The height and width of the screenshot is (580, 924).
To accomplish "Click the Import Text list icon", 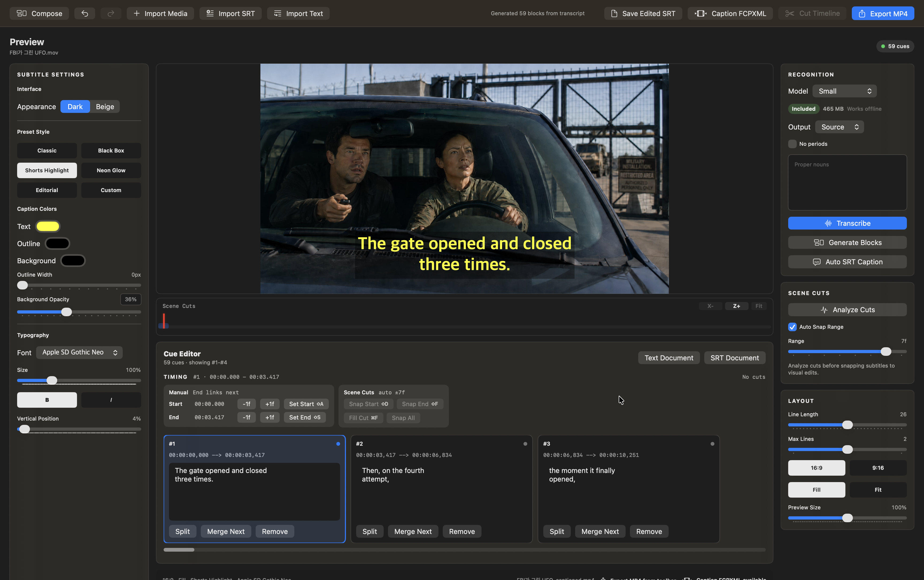I will coord(278,13).
